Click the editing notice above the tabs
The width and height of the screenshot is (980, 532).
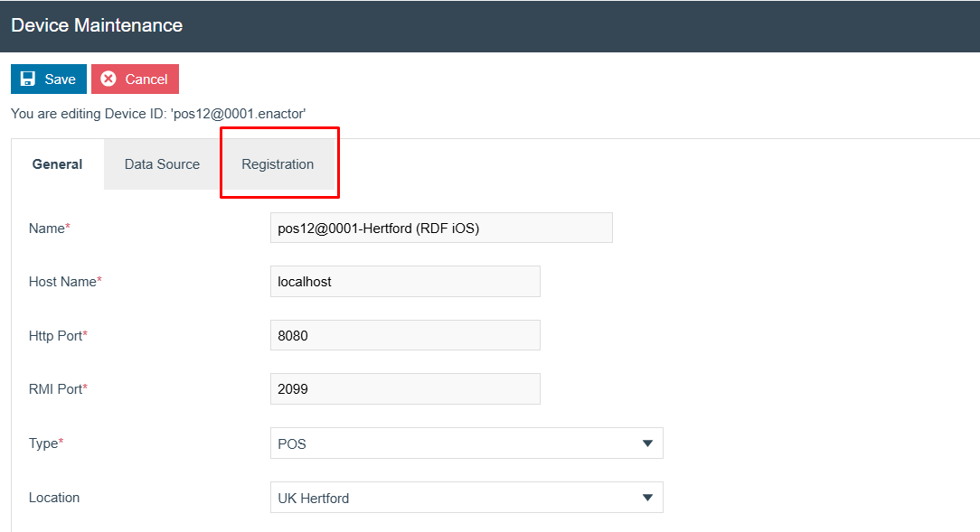[x=157, y=113]
